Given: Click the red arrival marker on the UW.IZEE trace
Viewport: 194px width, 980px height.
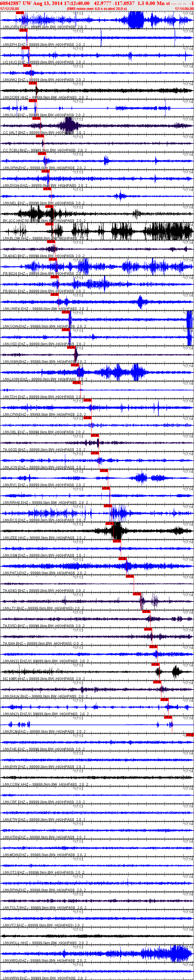Looking at the screenshot, I should pos(109,523).
